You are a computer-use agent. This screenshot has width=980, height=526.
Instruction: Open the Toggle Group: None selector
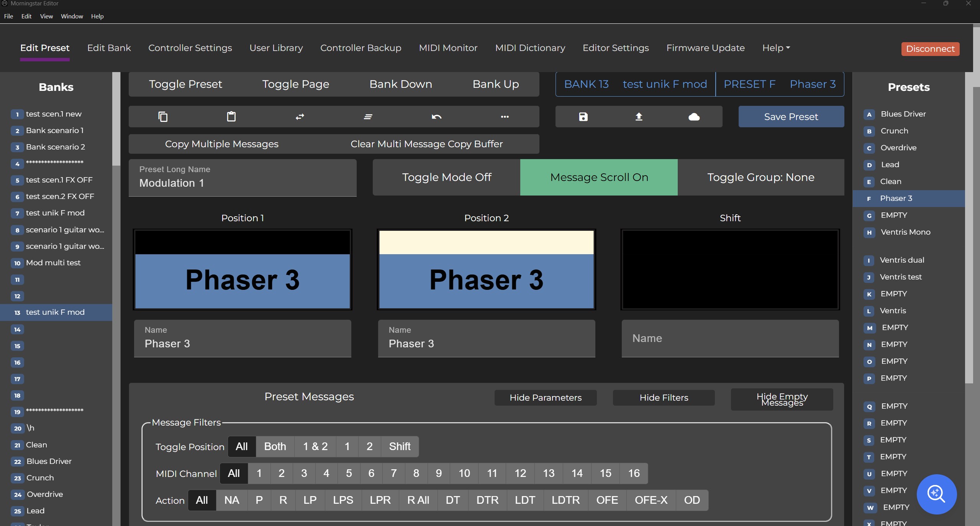[760, 177]
